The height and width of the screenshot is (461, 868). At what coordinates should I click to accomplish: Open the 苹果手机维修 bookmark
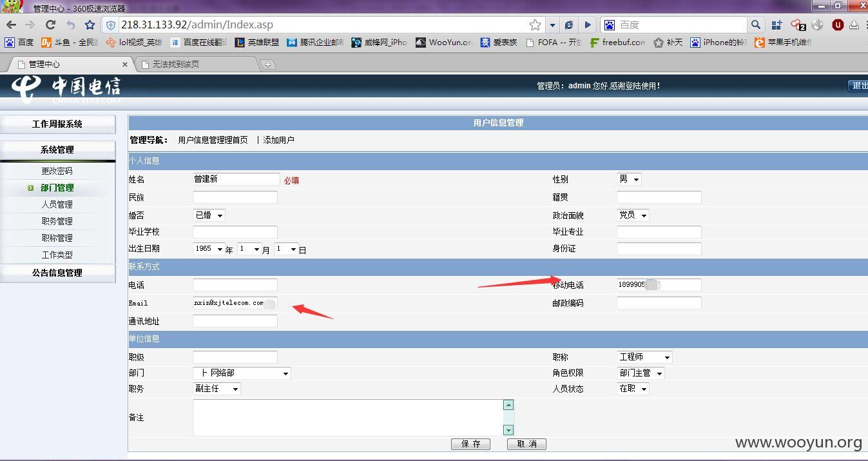[783, 42]
